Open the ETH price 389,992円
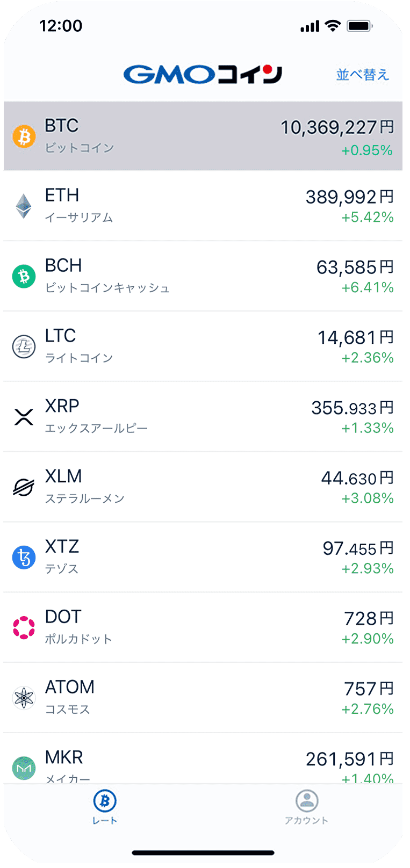410x868 pixels. coord(349,198)
